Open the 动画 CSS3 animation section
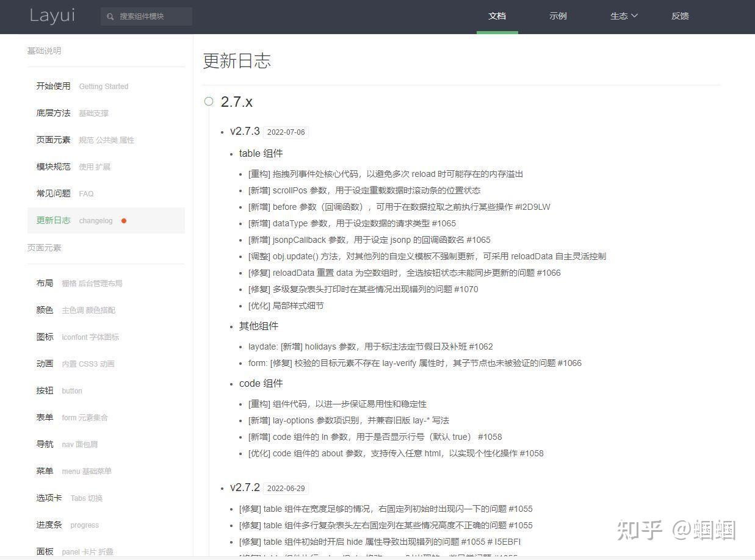Image resolution: width=755 pixels, height=560 pixels. (x=45, y=364)
